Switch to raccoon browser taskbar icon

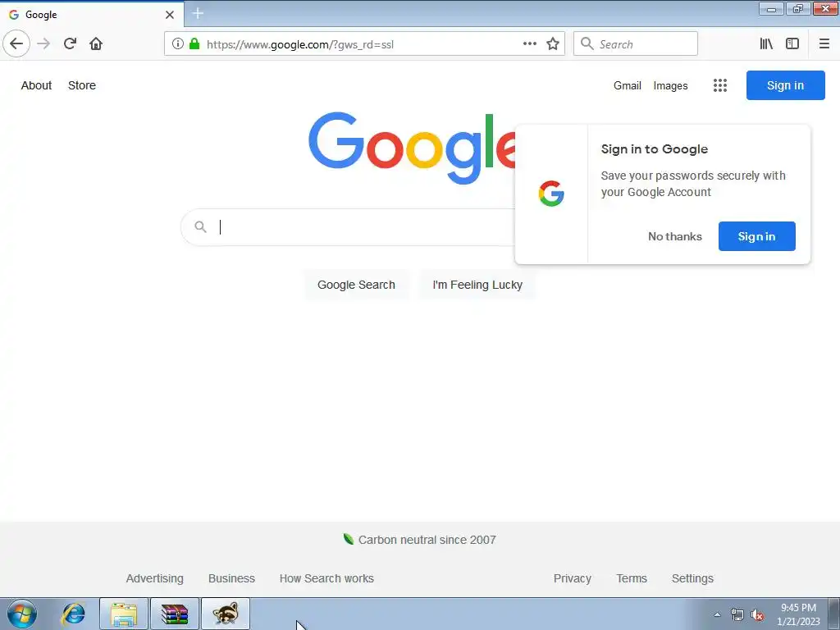[x=226, y=614]
